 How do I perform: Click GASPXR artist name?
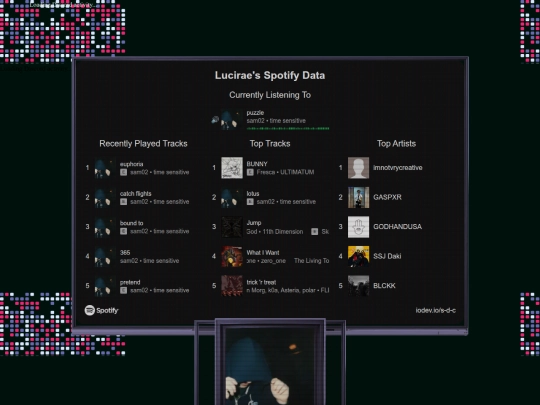click(387, 197)
